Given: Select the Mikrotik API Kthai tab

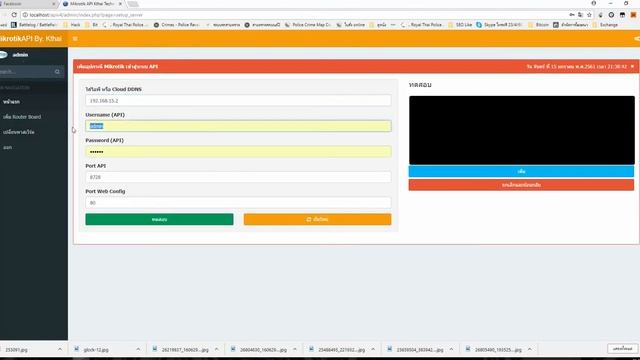Looking at the screenshot, I should pos(92,4).
